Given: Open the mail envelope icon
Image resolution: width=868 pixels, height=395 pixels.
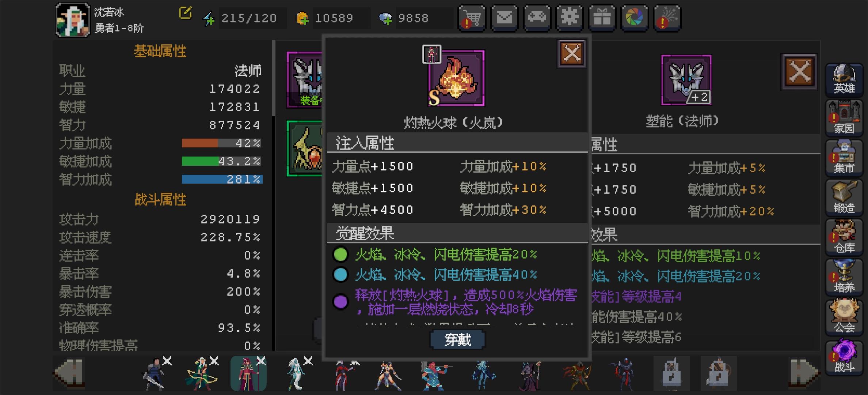Looking at the screenshot, I should [504, 18].
